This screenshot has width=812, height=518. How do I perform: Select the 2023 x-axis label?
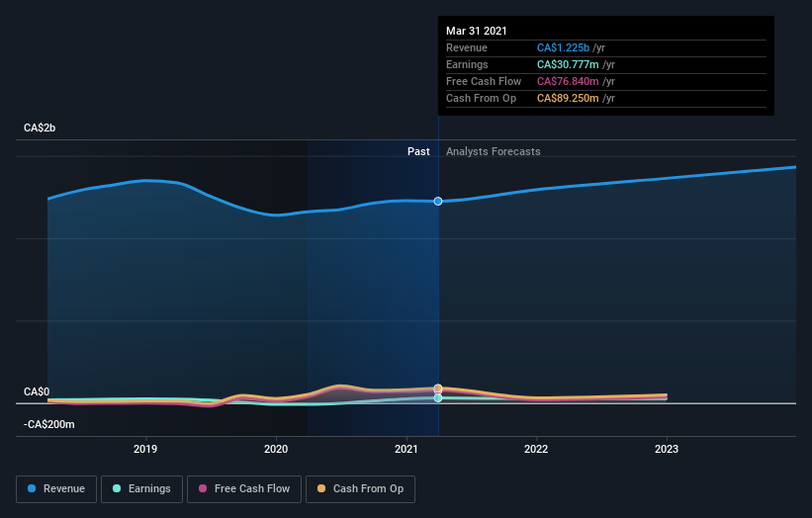pyautogui.click(x=667, y=449)
